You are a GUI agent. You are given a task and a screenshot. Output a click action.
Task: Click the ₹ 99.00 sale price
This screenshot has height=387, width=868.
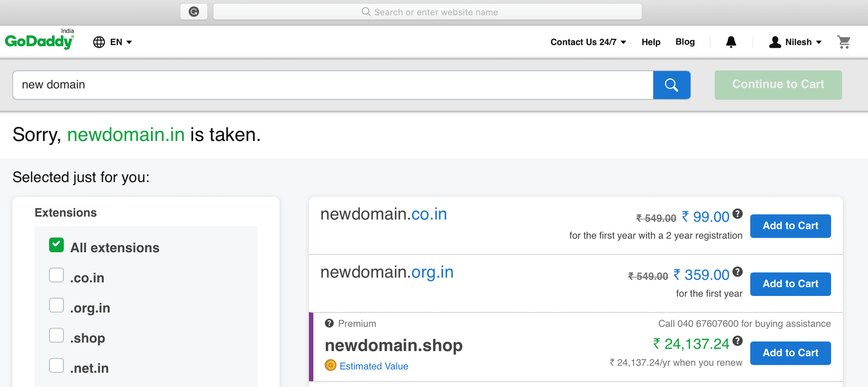pyautogui.click(x=705, y=217)
